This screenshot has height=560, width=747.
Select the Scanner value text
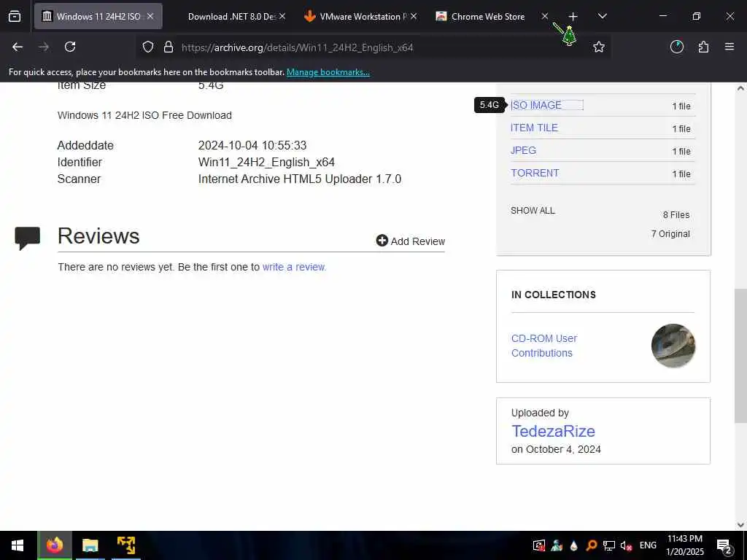pyautogui.click(x=300, y=179)
